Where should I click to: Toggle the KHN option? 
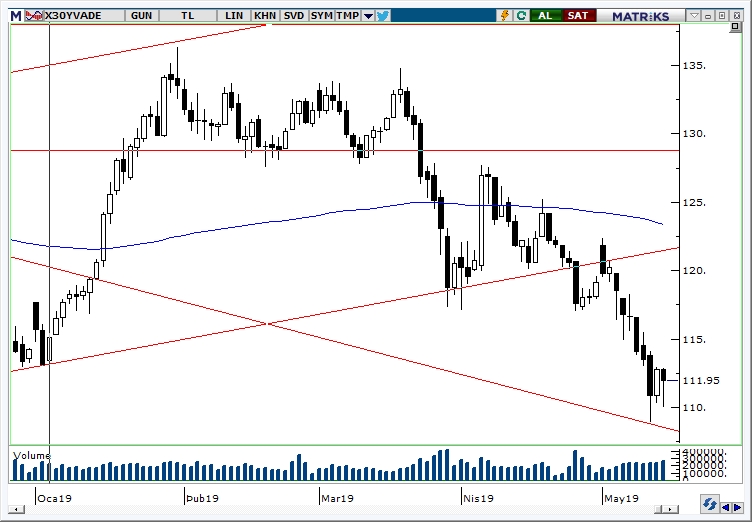coord(265,16)
